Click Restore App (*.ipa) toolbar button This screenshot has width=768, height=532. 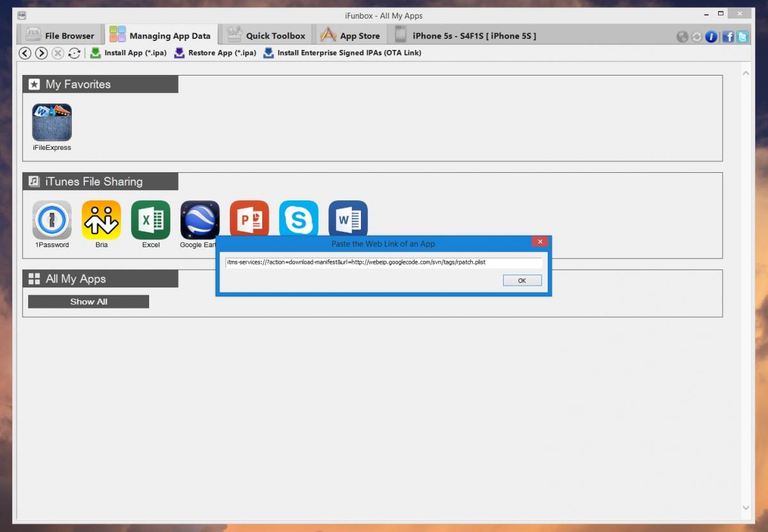(x=215, y=53)
